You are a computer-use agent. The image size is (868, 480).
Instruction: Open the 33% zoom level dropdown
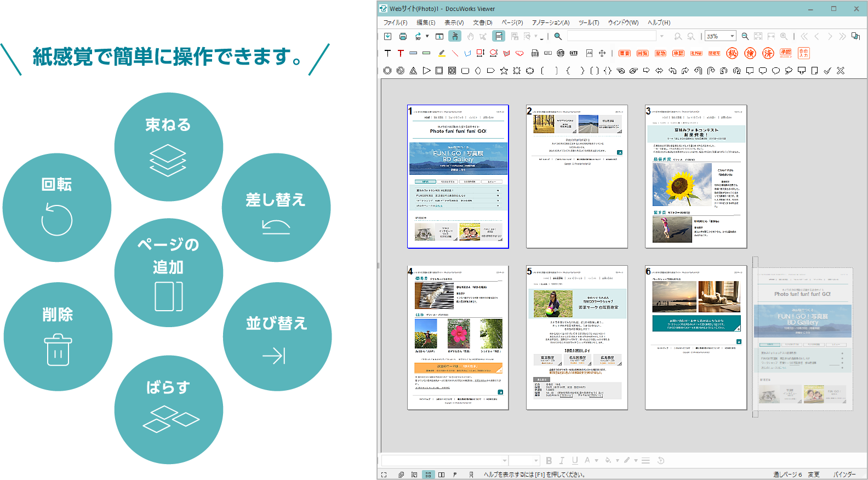[732, 37]
